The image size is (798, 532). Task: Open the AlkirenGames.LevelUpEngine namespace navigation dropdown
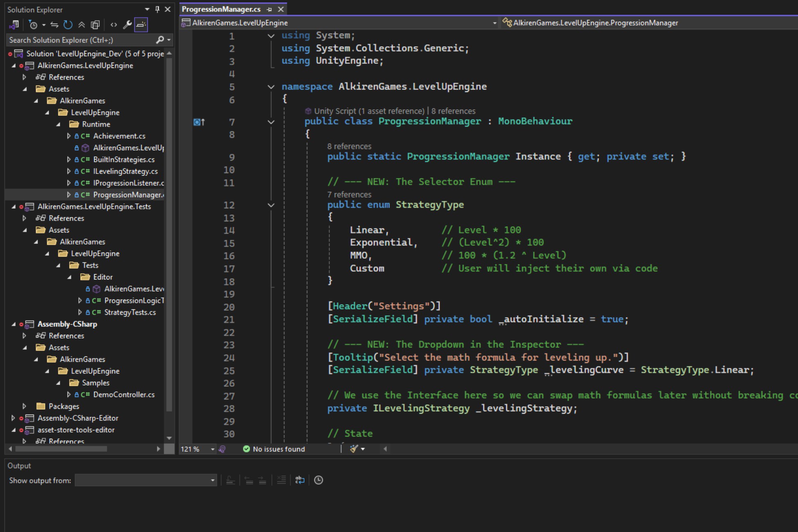click(494, 23)
